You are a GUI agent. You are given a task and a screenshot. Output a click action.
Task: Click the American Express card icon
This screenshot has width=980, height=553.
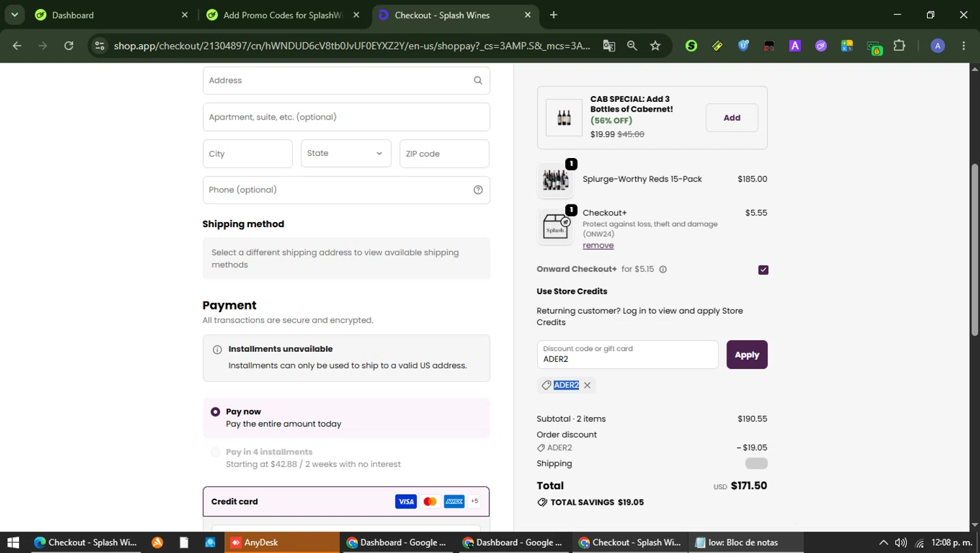(x=454, y=501)
